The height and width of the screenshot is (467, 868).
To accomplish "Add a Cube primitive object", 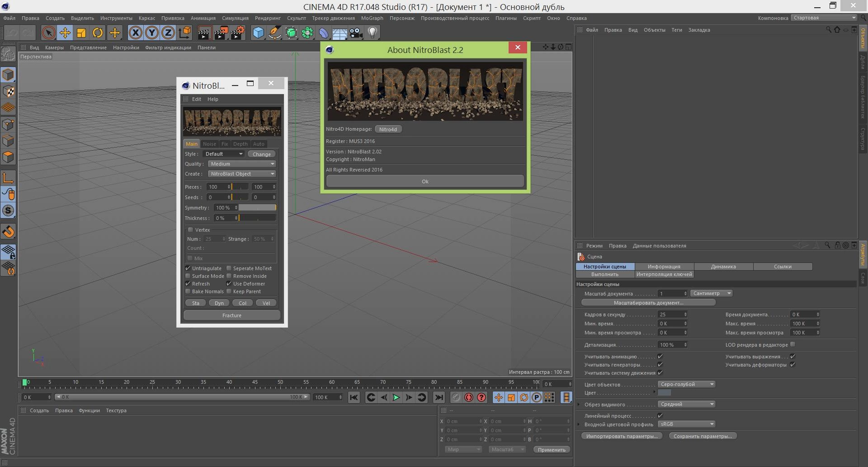I will pos(258,33).
